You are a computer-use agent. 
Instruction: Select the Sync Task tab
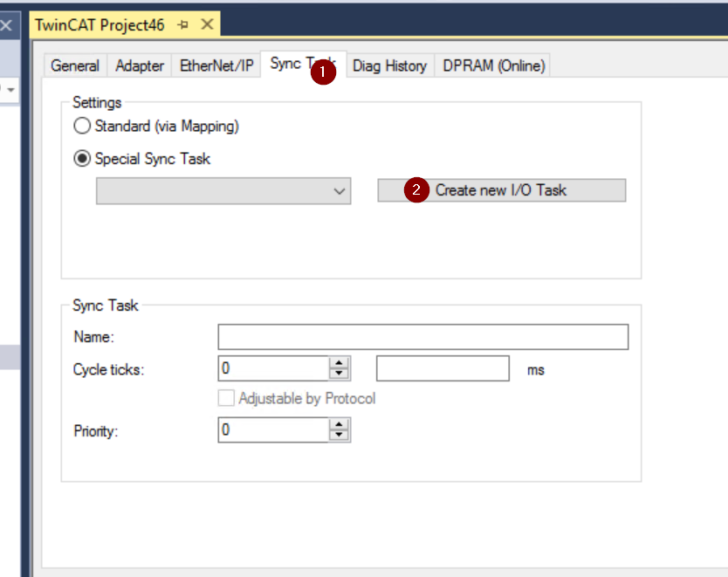(303, 64)
